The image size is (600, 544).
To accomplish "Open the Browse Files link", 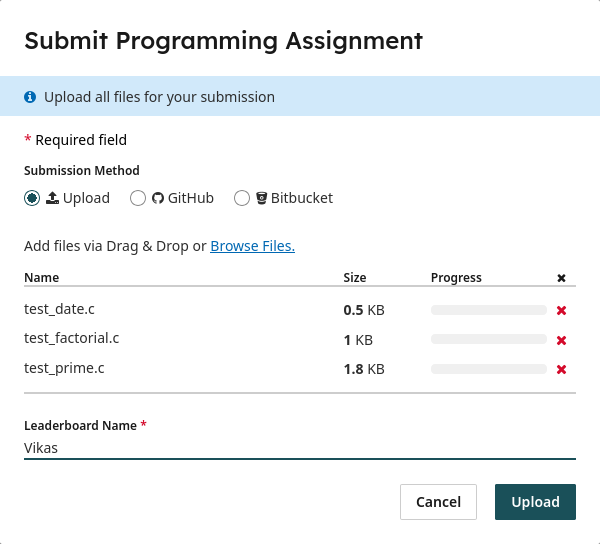I will coord(253,246).
